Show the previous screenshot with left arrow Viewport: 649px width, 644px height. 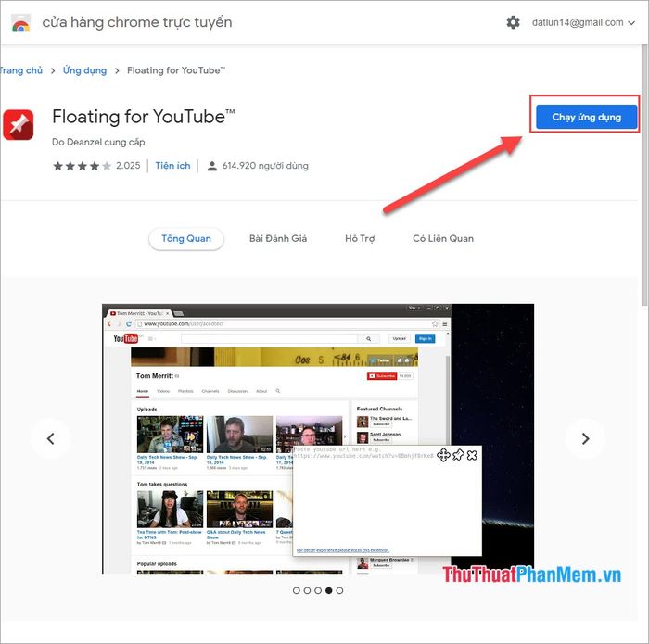[50, 439]
